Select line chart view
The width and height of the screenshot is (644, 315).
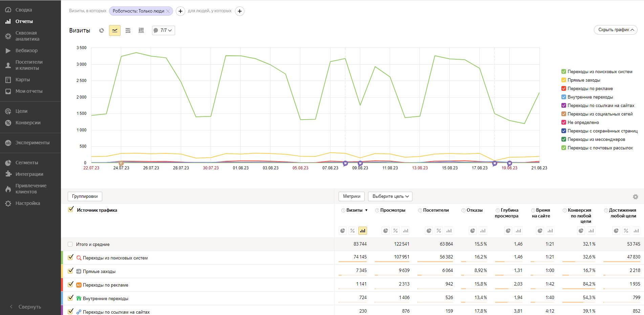click(115, 30)
